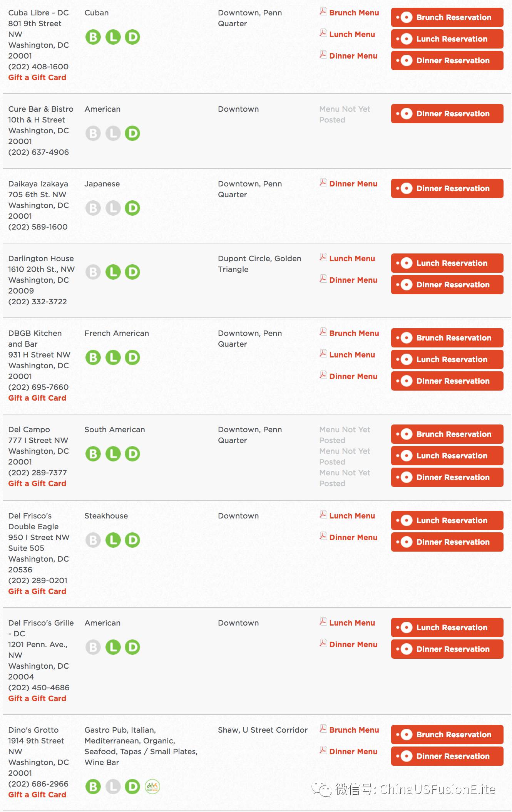
Task: Click Darlington House green Lunch L icon
Action: [113, 272]
